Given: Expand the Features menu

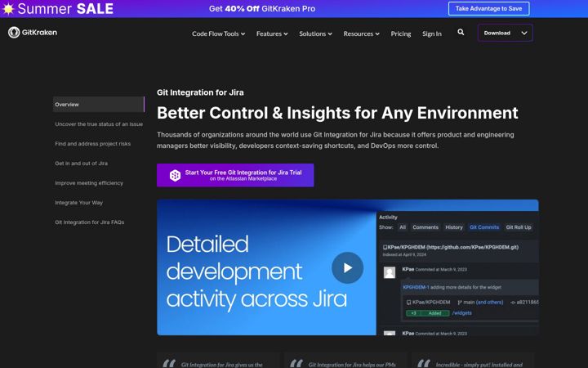Looking at the screenshot, I should point(272,34).
